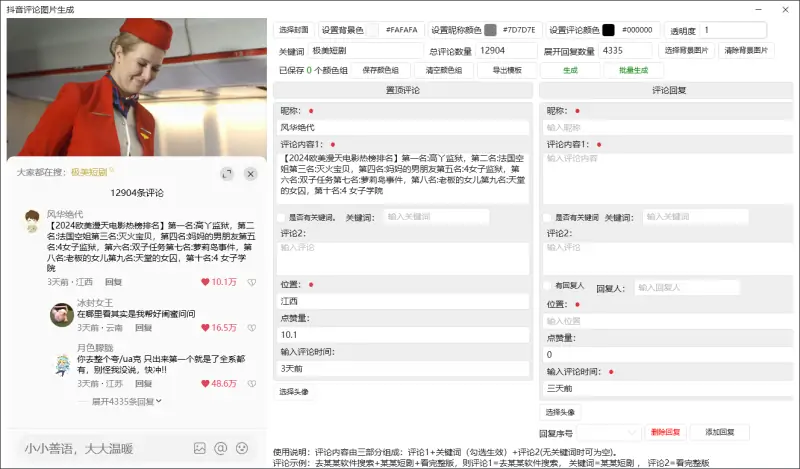Click the red 删除回复 button
Screen dimensions: 800x469
(665, 432)
